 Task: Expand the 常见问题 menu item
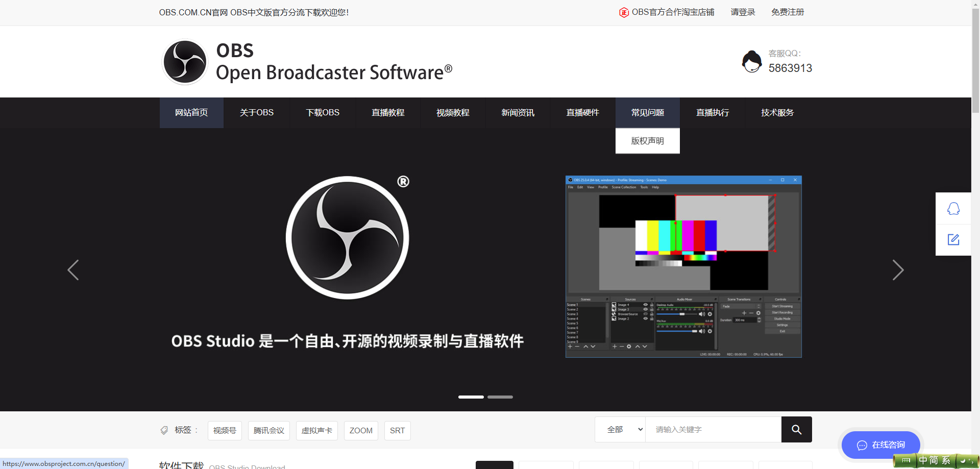(648, 113)
